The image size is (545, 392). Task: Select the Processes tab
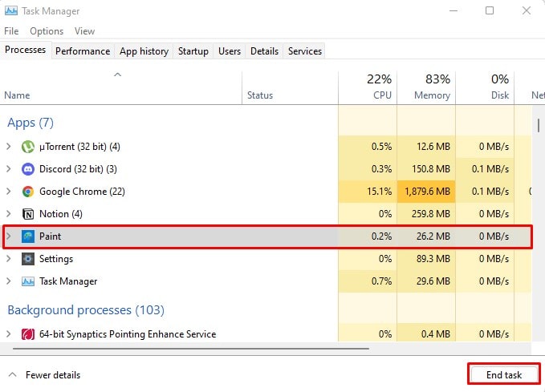(x=26, y=50)
